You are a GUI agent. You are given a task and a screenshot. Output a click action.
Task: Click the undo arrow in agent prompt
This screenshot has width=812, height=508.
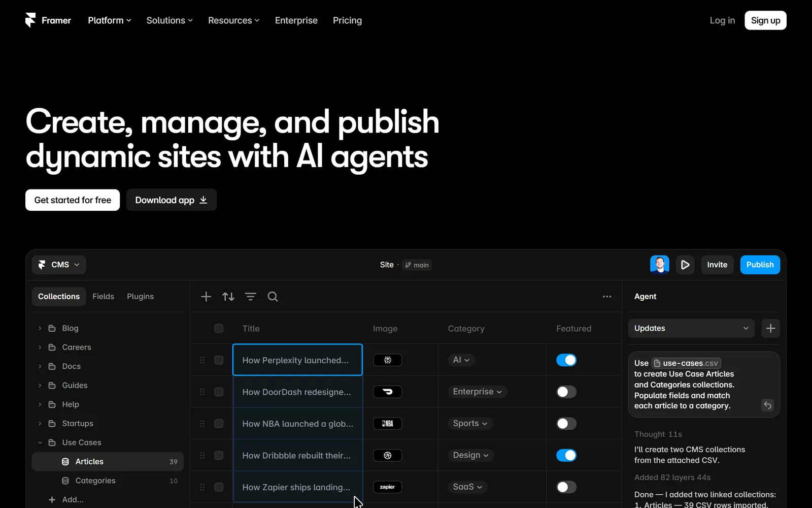(x=767, y=405)
